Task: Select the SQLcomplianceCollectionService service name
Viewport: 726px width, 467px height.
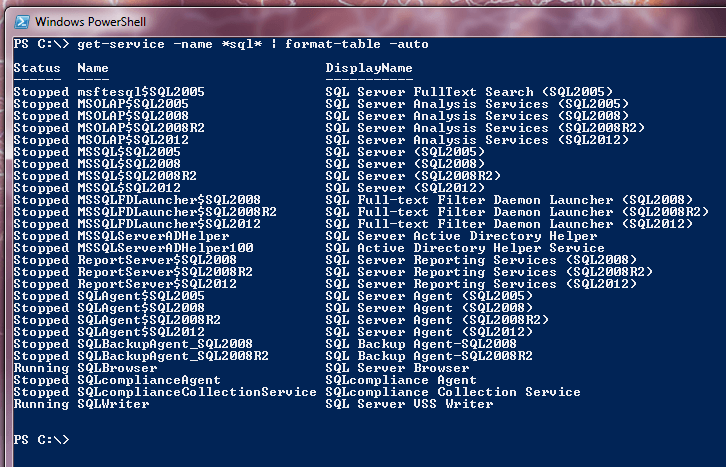Action: click(197, 393)
